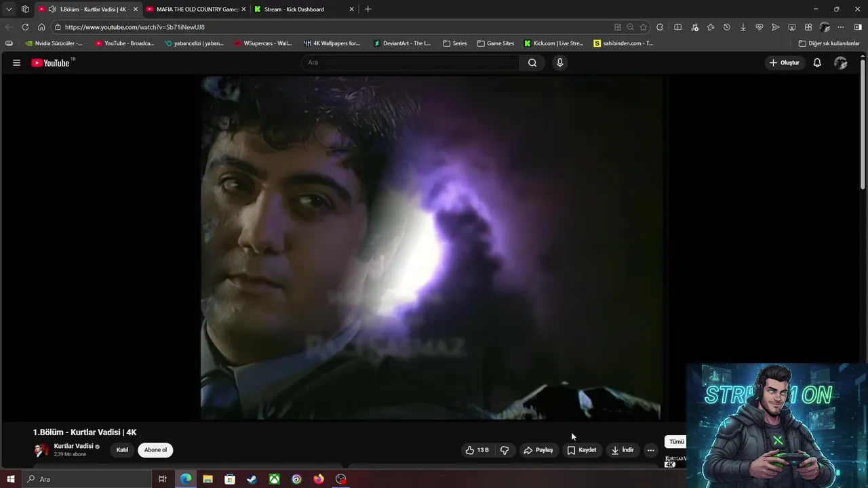Click the Paylaş share button
Image resolution: width=868 pixels, height=488 pixels.
[538, 450]
